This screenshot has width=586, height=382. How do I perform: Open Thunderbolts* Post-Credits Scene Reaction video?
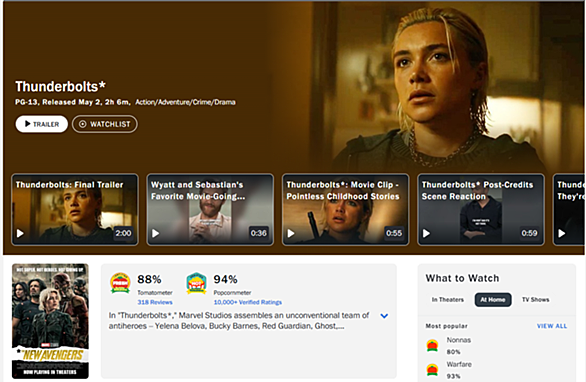[x=481, y=209]
